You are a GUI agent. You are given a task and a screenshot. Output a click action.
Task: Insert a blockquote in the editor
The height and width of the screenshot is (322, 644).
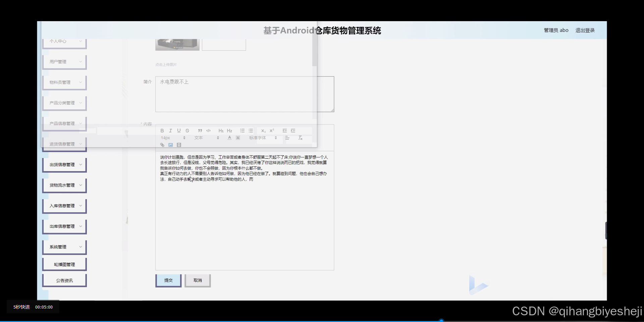pos(200,130)
